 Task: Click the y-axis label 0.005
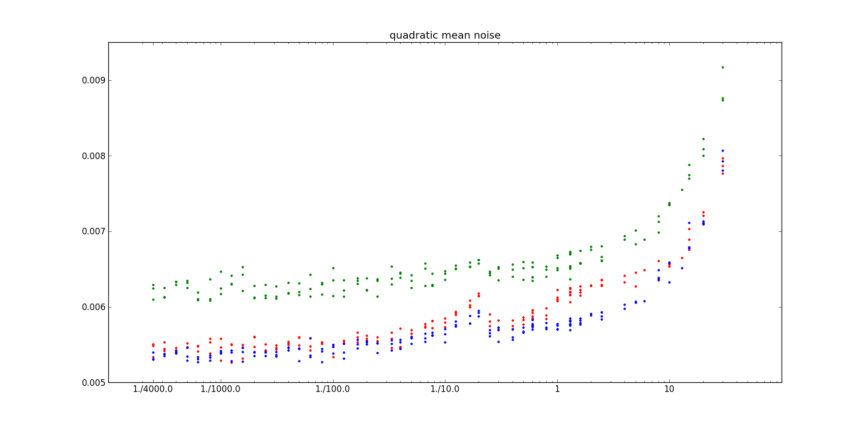pos(94,383)
